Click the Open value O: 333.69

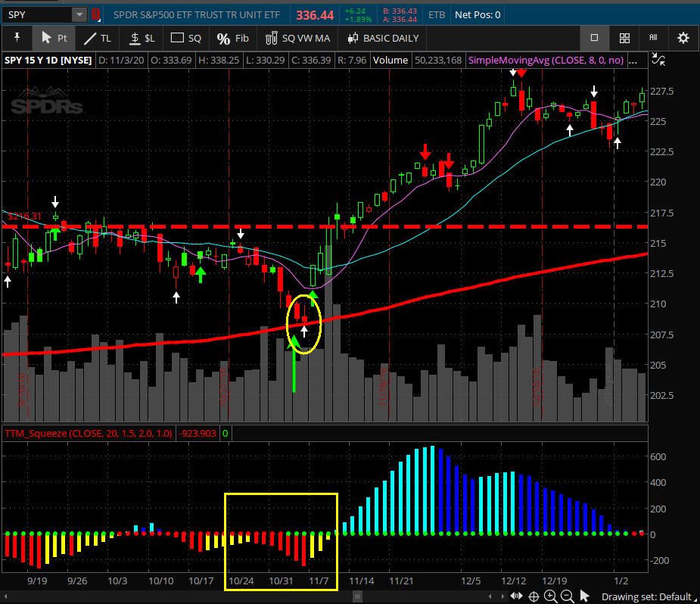point(172,61)
